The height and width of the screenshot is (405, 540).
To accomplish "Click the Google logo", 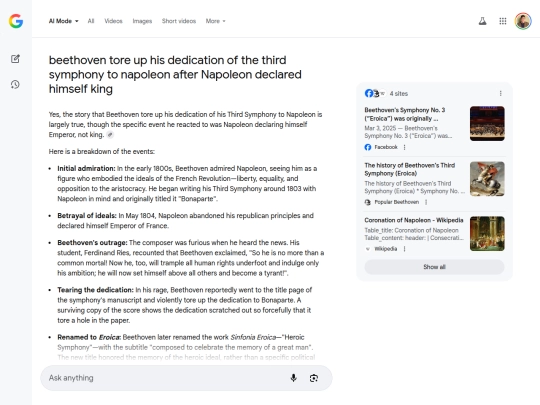I will point(16,21).
